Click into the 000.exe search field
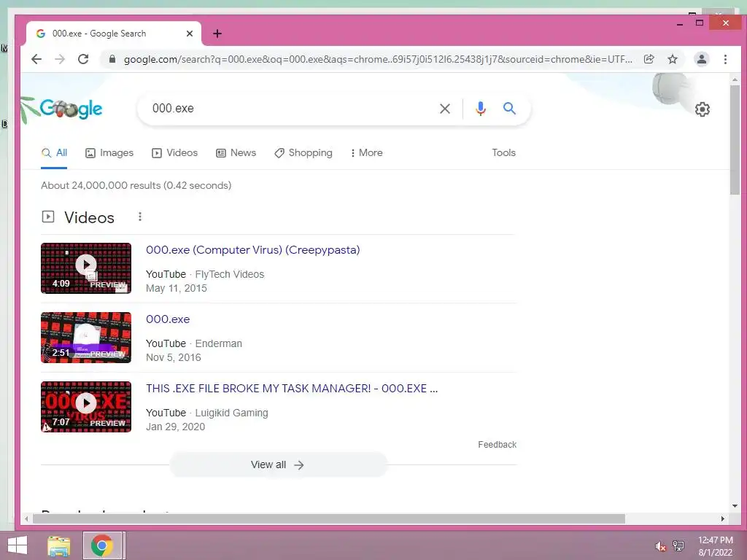Screen dimensions: 747x560 click(290, 109)
